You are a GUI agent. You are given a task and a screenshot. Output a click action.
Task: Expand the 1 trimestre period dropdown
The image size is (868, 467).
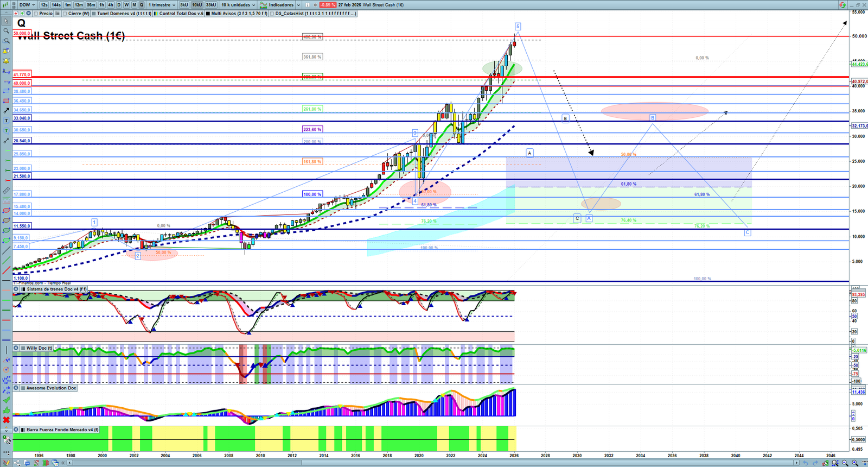162,5
